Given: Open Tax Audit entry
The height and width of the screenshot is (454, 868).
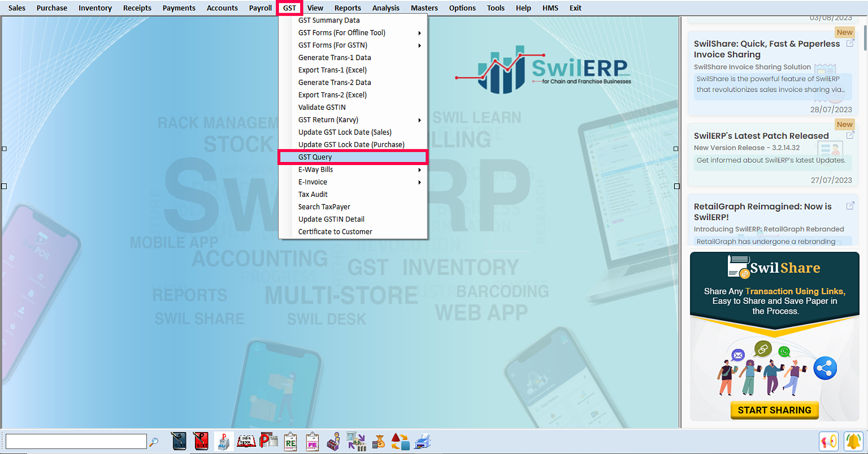Looking at the screenshot, I should pos(353,194).
